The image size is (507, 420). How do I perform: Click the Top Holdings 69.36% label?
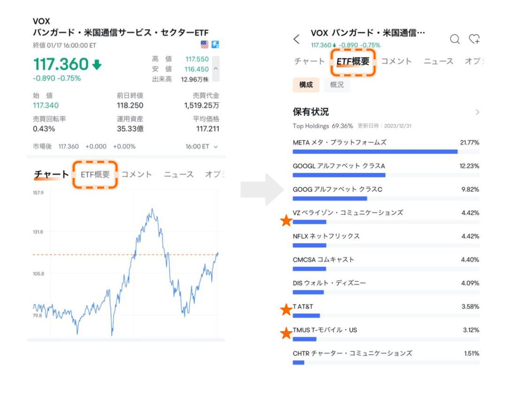pos(323,126)
